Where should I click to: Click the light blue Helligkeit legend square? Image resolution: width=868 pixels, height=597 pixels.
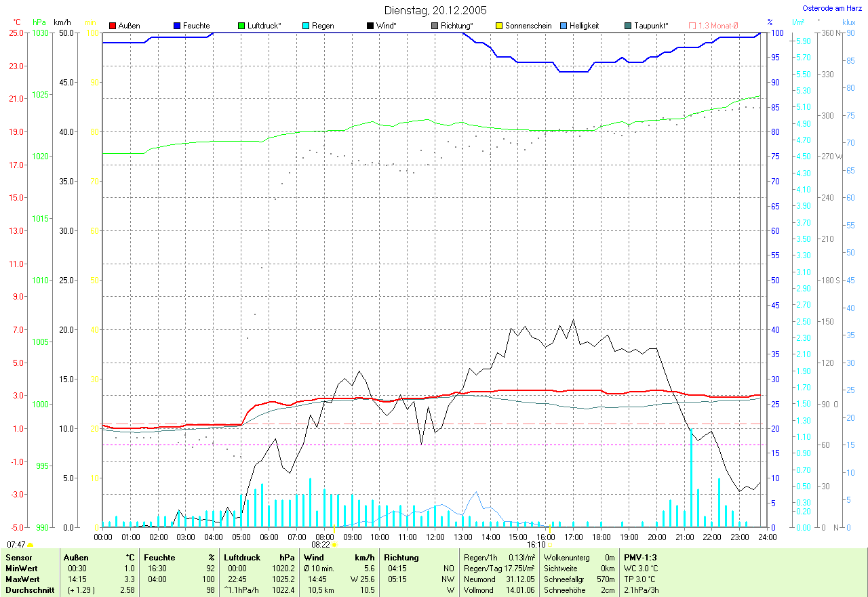point(564,26)
